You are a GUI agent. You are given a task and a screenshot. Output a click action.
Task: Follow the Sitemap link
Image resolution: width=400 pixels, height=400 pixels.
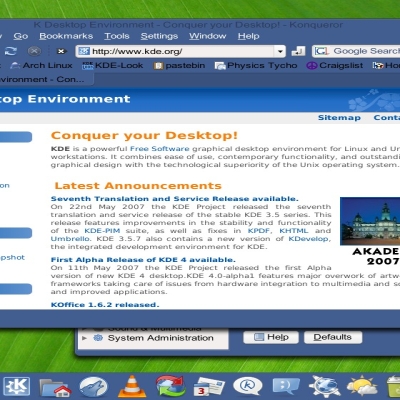[339, 118]
